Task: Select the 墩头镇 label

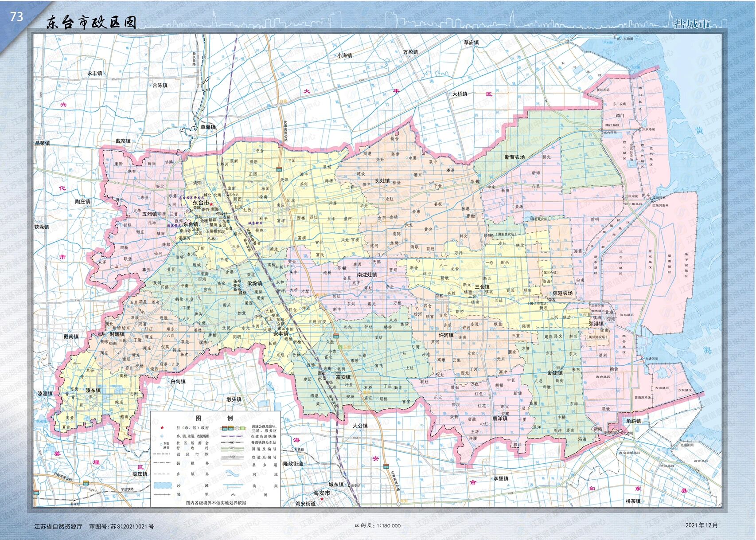Action: point(234,399)
